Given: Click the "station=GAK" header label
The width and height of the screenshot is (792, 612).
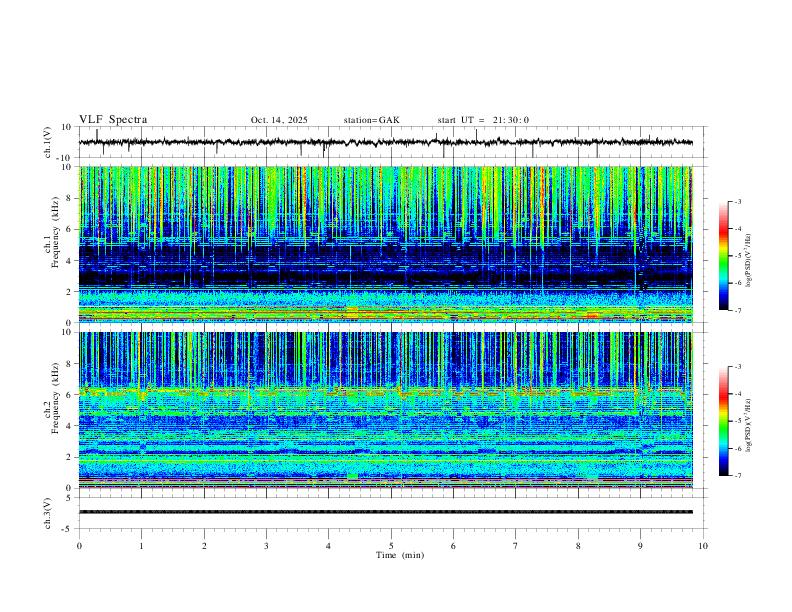Looking at the screenshot, I should (x=371, y=120).
